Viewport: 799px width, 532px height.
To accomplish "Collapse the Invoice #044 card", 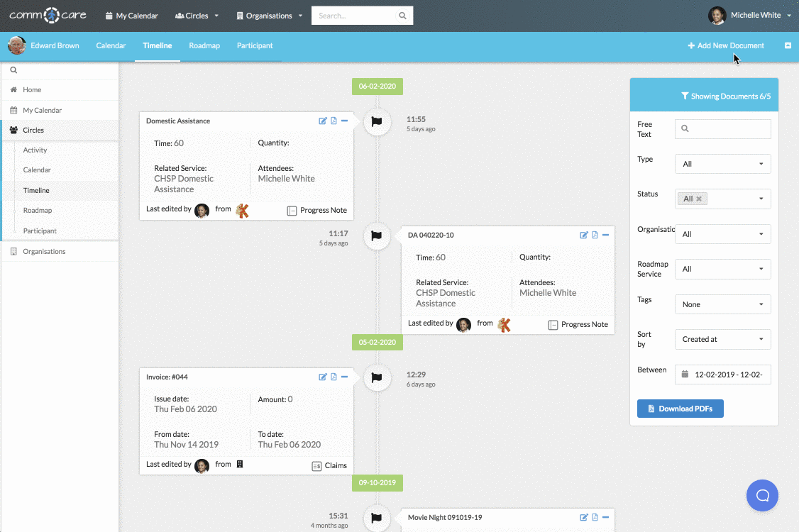I will [344, 377].
